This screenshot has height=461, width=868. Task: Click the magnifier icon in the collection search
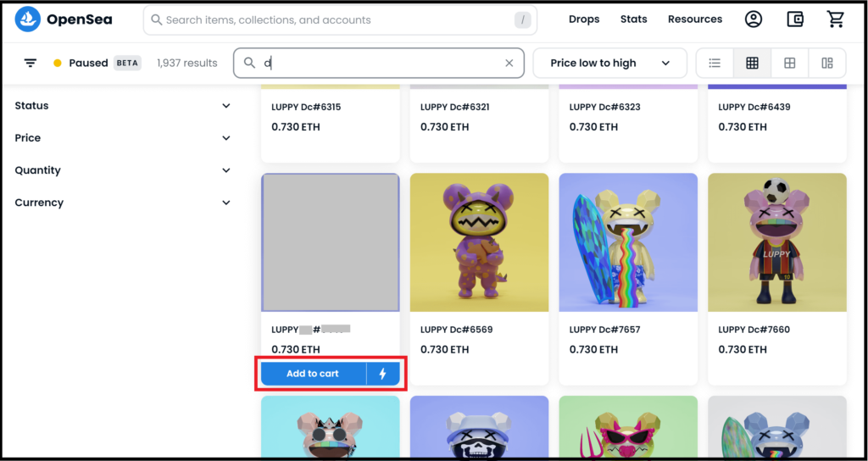pos(250,63)
